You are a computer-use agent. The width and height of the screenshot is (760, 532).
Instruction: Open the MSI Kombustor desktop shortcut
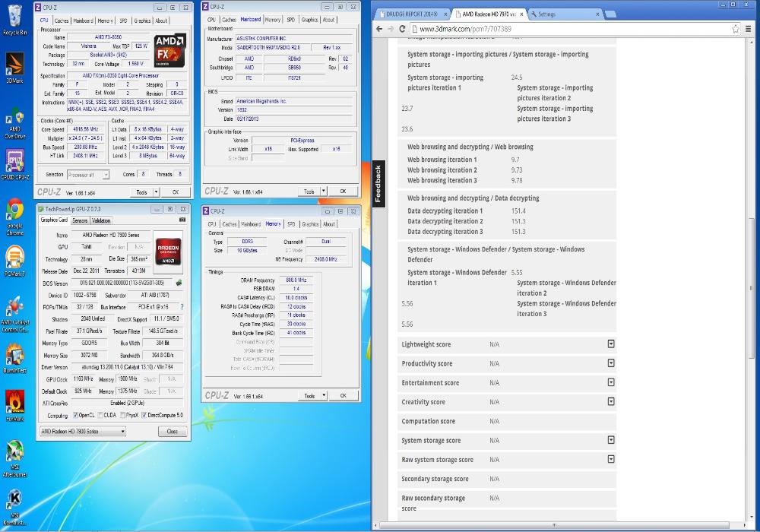[14, 507]
